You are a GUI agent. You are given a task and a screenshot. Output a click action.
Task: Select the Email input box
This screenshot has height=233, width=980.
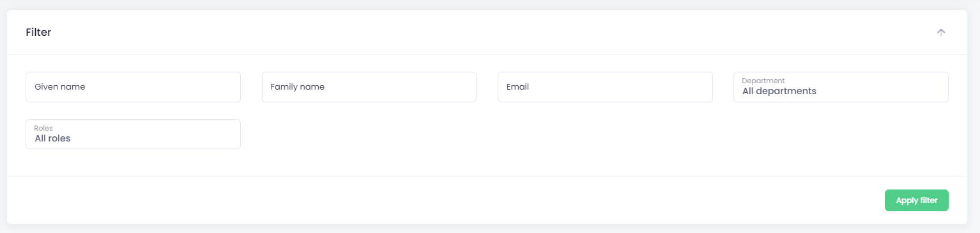coord(605,87)
